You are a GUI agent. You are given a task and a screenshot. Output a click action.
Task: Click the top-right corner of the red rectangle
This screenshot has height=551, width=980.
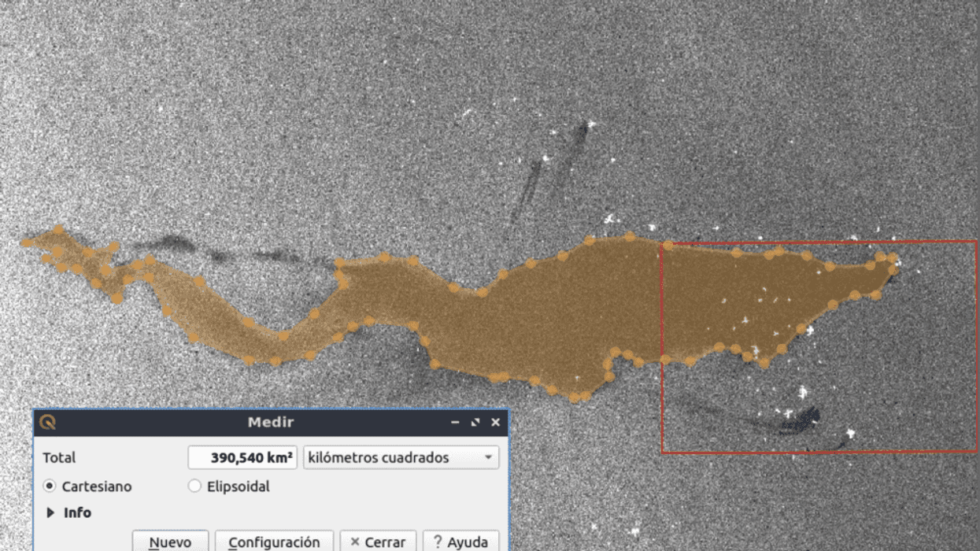976,242
